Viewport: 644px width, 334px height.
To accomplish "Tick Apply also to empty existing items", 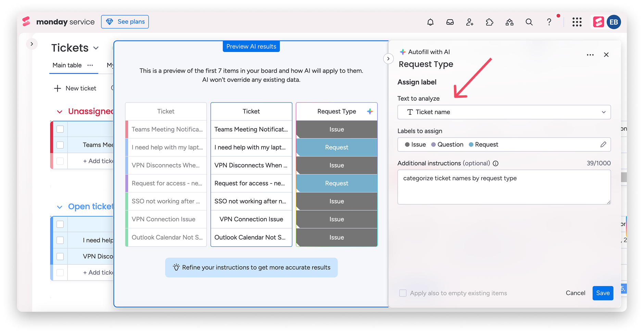I will (403, 293).
